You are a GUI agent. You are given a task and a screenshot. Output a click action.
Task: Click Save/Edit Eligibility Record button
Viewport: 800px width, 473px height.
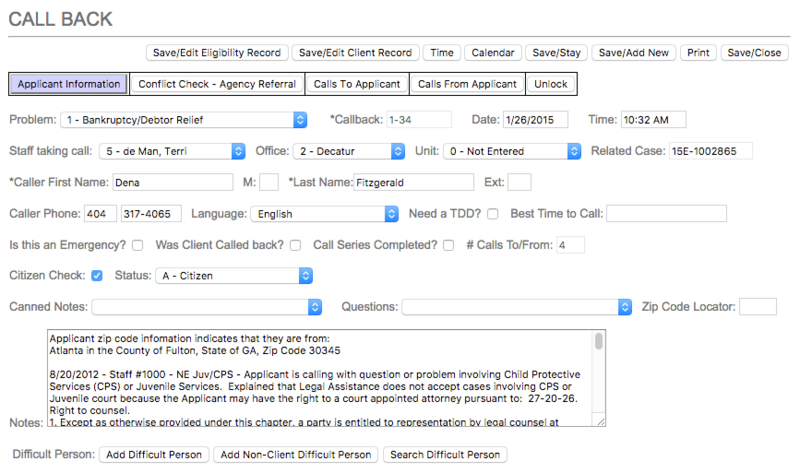(x=217, y=53)
